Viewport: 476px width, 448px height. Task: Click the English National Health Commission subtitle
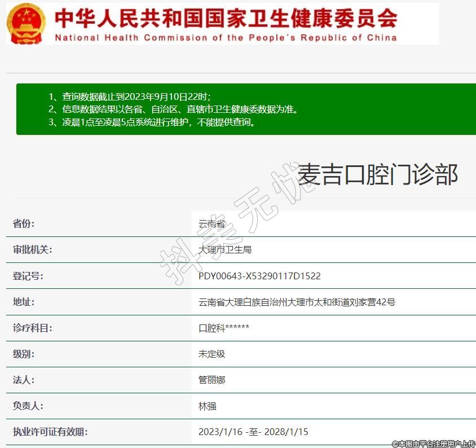coord(226,38)
